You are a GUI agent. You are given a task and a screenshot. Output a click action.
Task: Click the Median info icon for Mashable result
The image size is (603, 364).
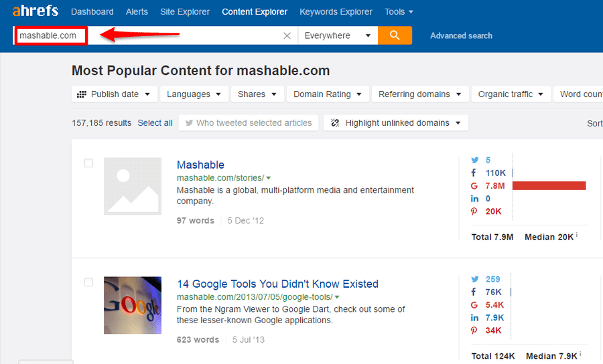pyautogui.click(x=577, y=236)
